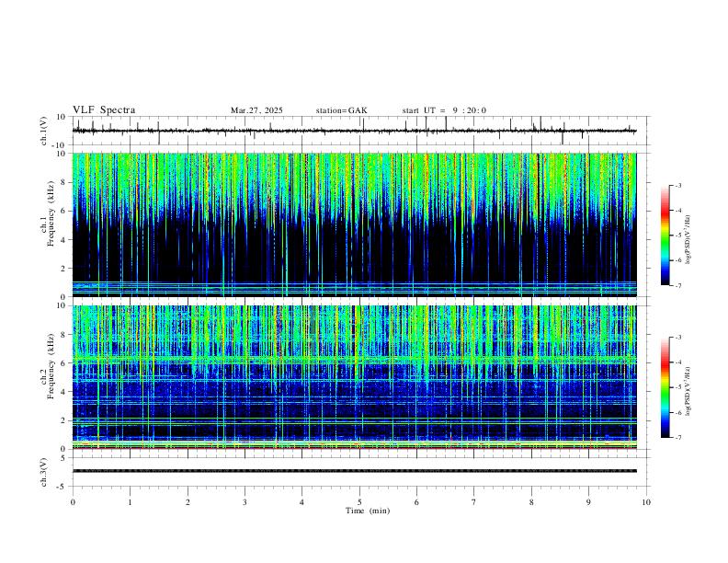Click the ch.1 spectrogram panel

tap(354, 224)
